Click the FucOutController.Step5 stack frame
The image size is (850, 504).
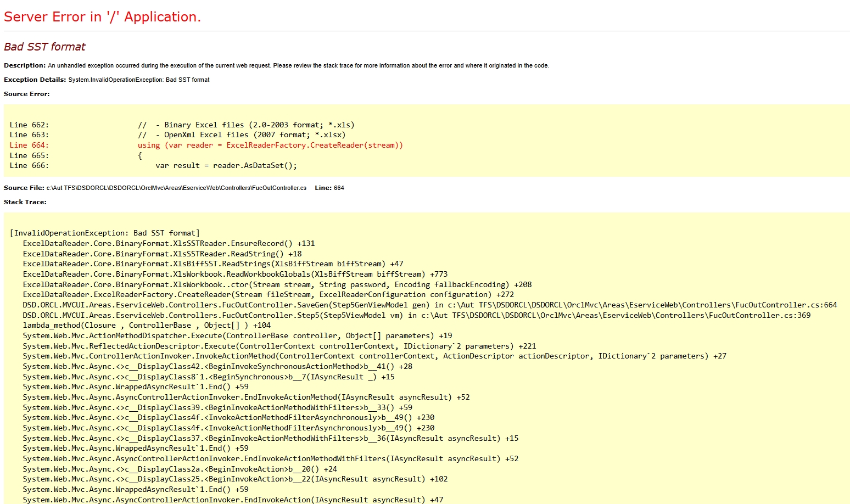point(417,315)
